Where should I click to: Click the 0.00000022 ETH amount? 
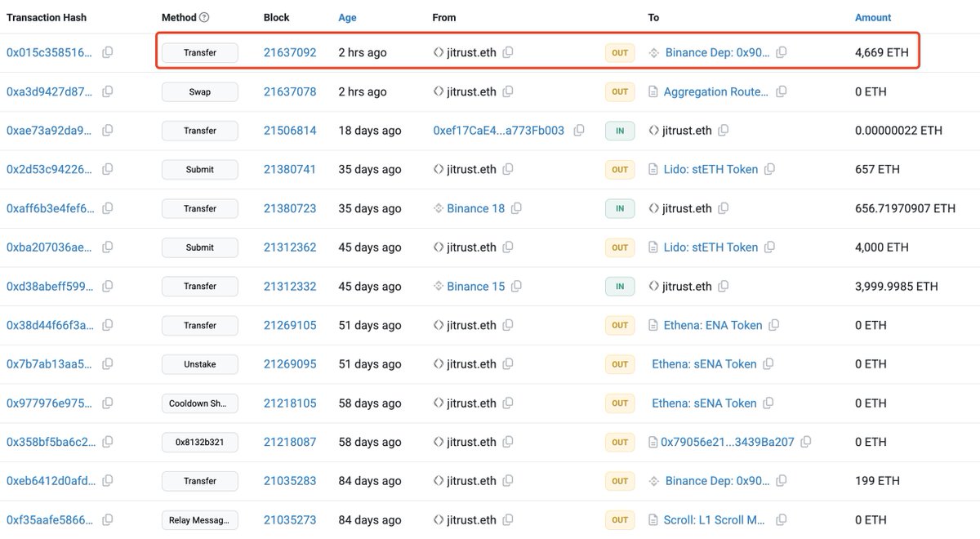pos(898,131)
